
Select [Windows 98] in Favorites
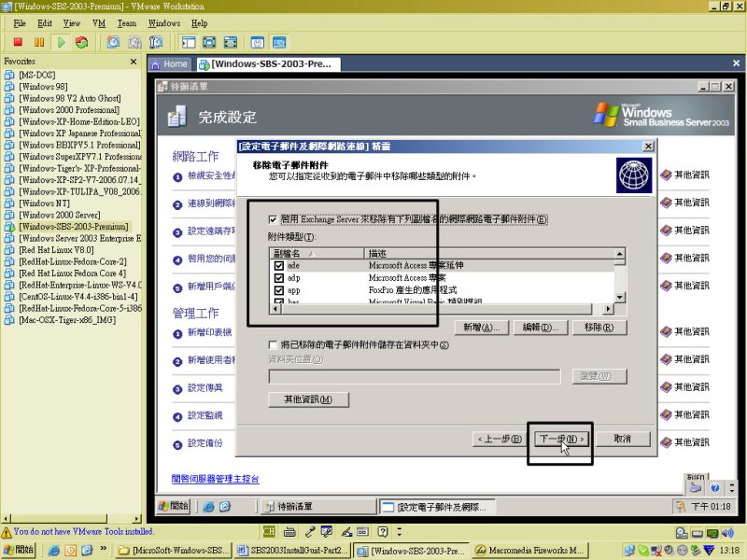pyautogui.click(x=43, y=87)
